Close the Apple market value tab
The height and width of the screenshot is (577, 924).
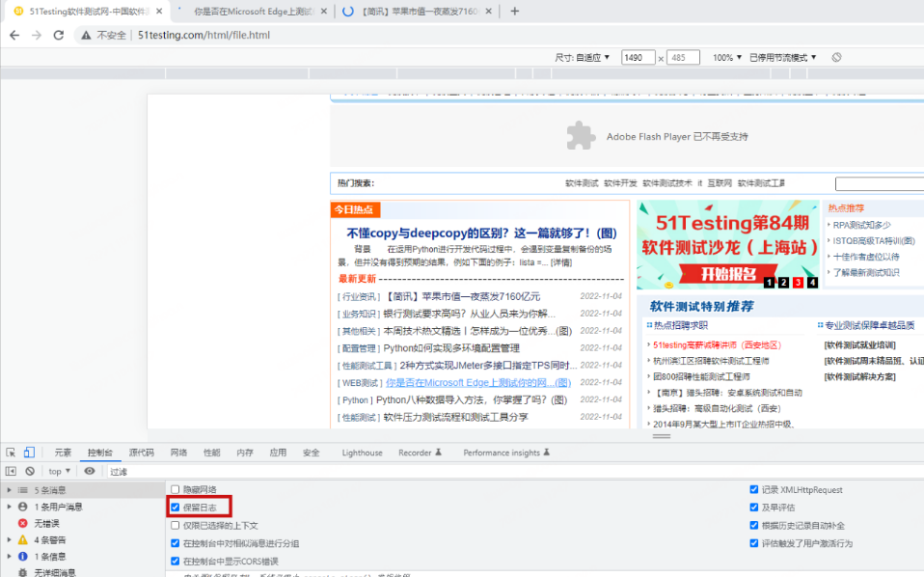[x=488, y=12]
